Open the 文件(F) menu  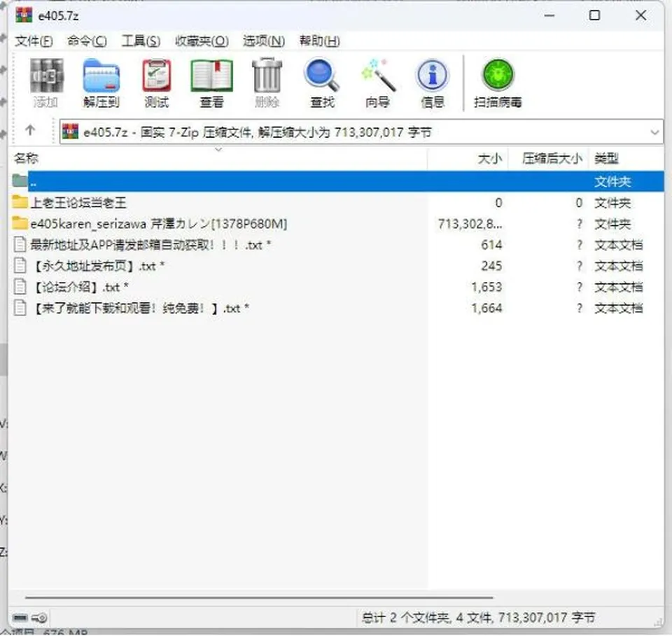[34, 41]
